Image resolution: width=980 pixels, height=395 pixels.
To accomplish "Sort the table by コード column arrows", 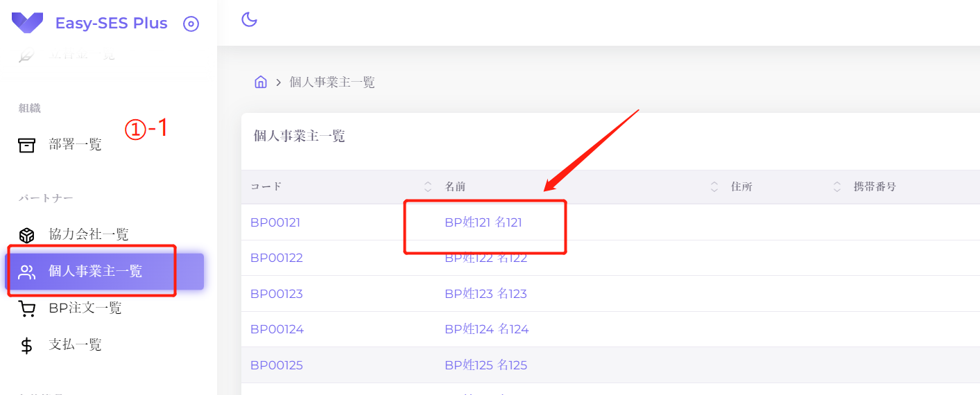I will [x=428, y=186].
